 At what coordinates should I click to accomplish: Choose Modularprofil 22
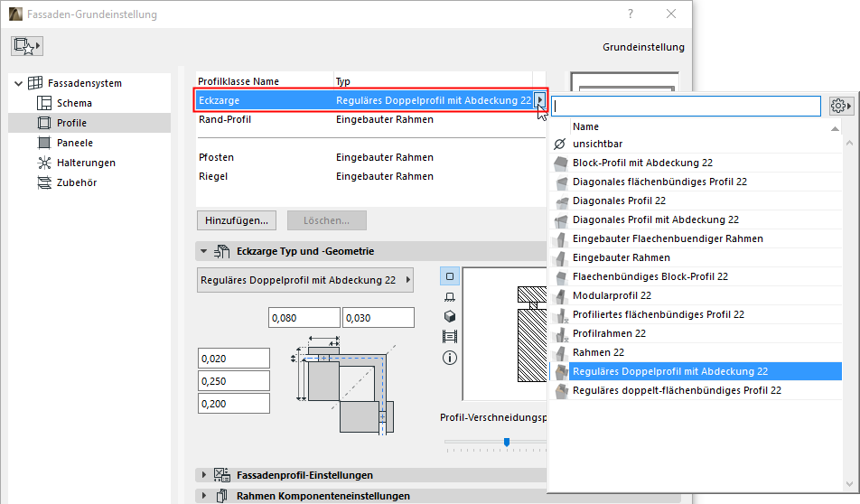696,295
